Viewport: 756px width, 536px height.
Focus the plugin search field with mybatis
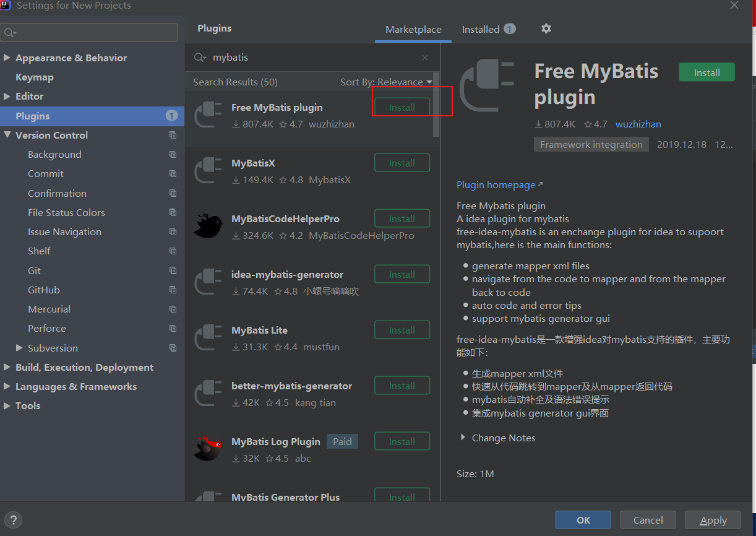click(x=312, y=58)
